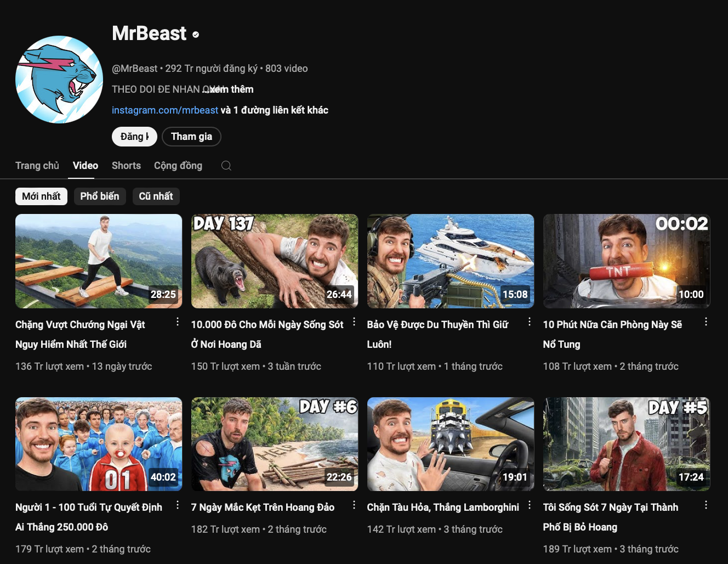This screenshot has width=728, height=564.
Task: Click the @MrBeast handle text
Action: pyautogui.click(x=134, y=69)
